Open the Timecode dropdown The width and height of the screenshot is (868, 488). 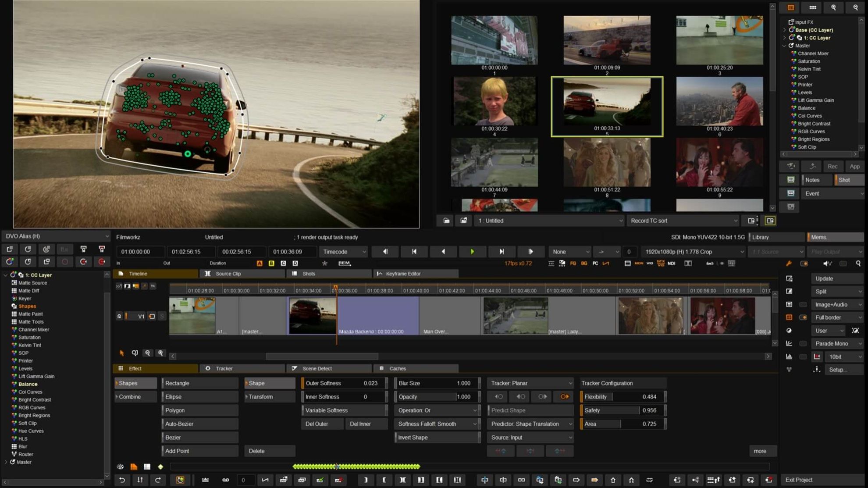343,251
